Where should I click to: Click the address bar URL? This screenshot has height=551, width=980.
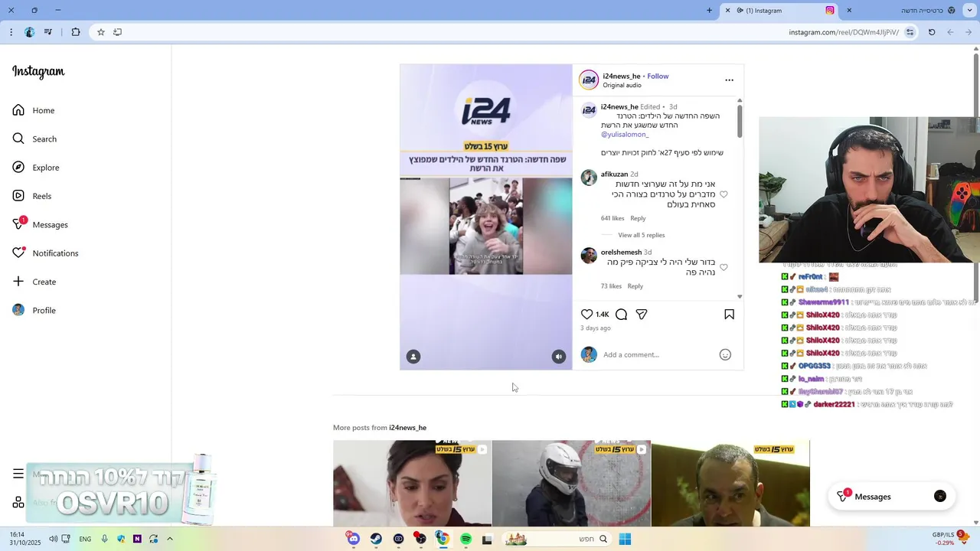(x=844, y=32)
